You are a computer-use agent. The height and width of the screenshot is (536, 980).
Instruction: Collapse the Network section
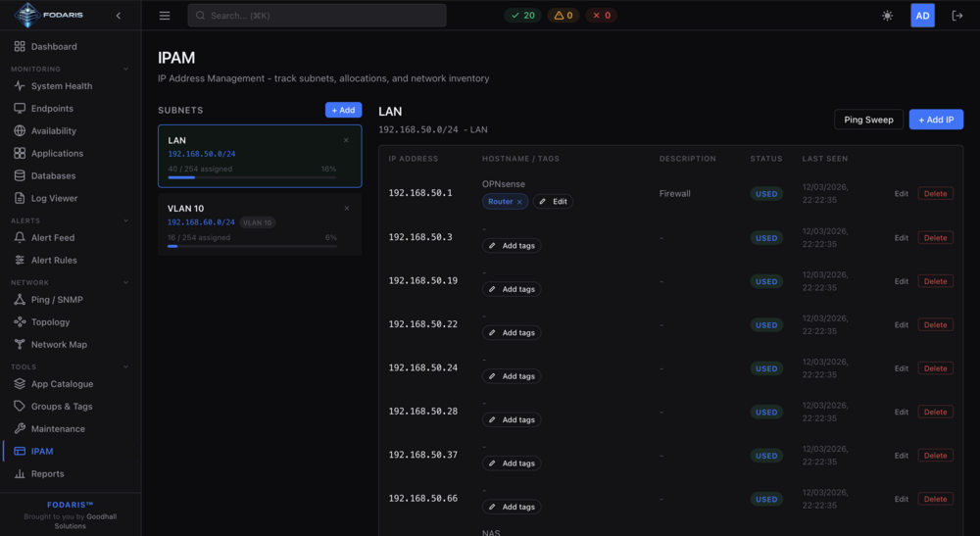coord(125,282)
